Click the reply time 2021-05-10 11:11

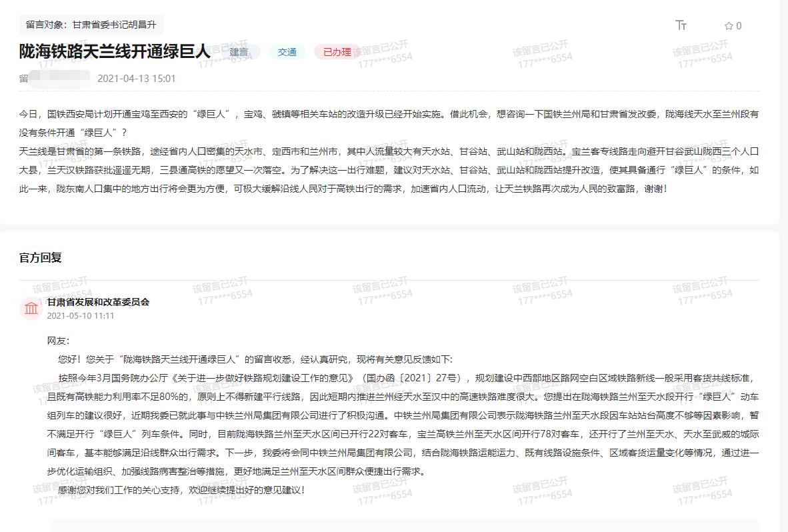(x=81, y=315)
